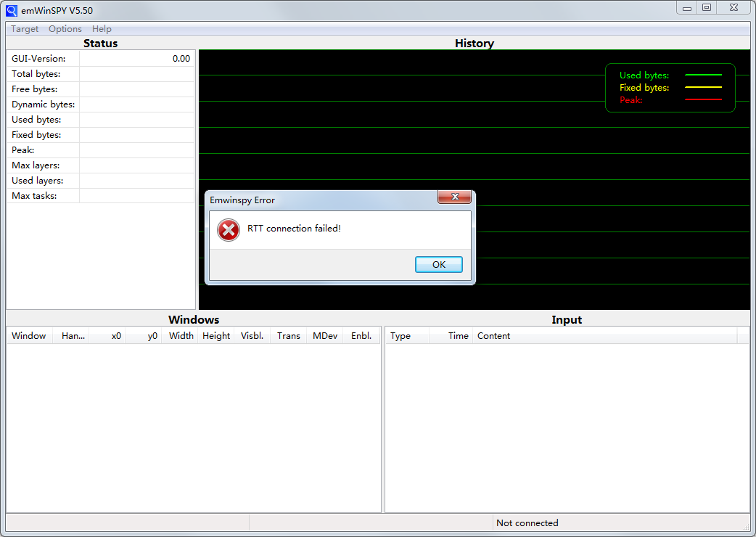756x537 pixels.
Task: Click the Used bytes: legend label in History
Action: (644, 75)
